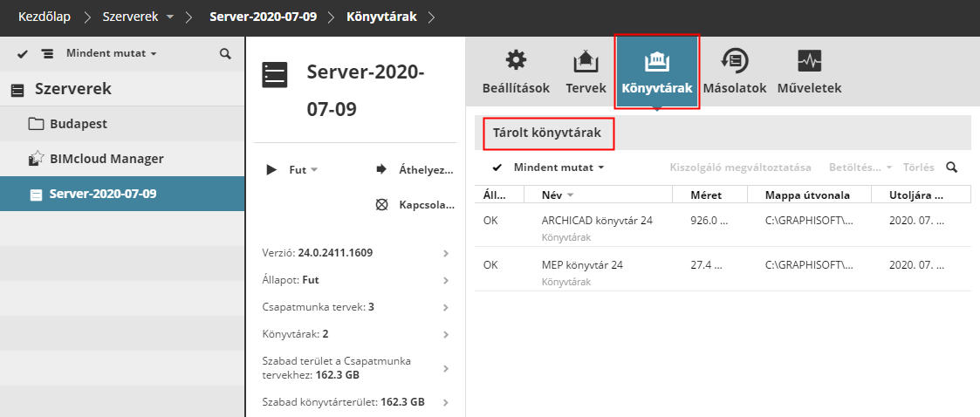980x417 pixels.
Task: Expand Szabad terület a Csapatmunka tervekhez row
Action: tap(354, 368)
